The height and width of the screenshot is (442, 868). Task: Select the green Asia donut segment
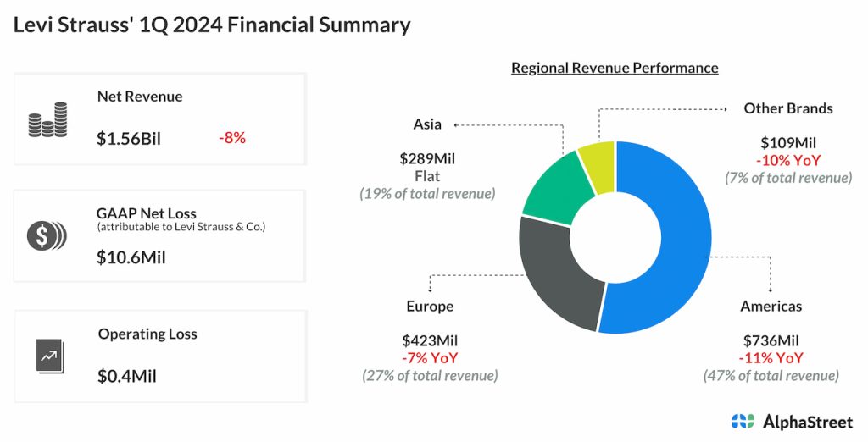[551, 185]
